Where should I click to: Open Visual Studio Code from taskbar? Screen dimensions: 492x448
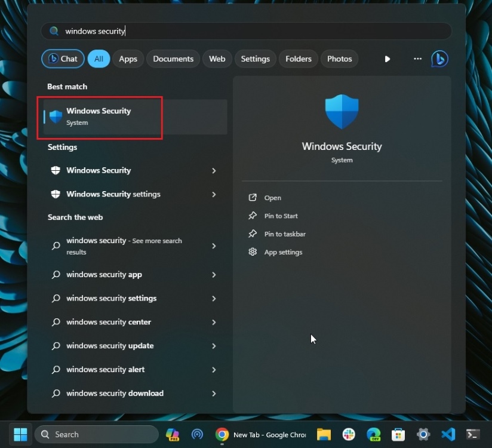448,434
